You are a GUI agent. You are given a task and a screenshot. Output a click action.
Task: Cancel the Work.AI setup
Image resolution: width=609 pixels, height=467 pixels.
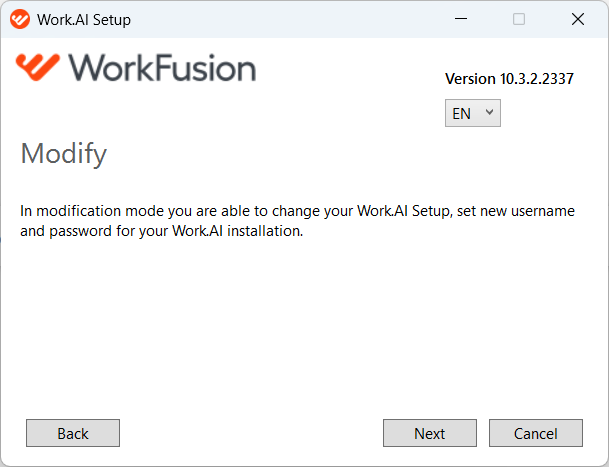coord(536,433)
